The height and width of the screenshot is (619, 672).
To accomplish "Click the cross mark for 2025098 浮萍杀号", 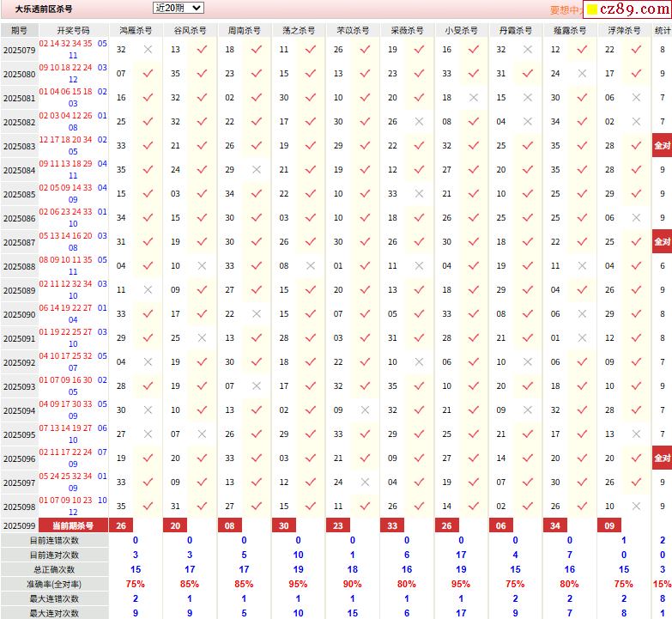I will tap(637, 506).
